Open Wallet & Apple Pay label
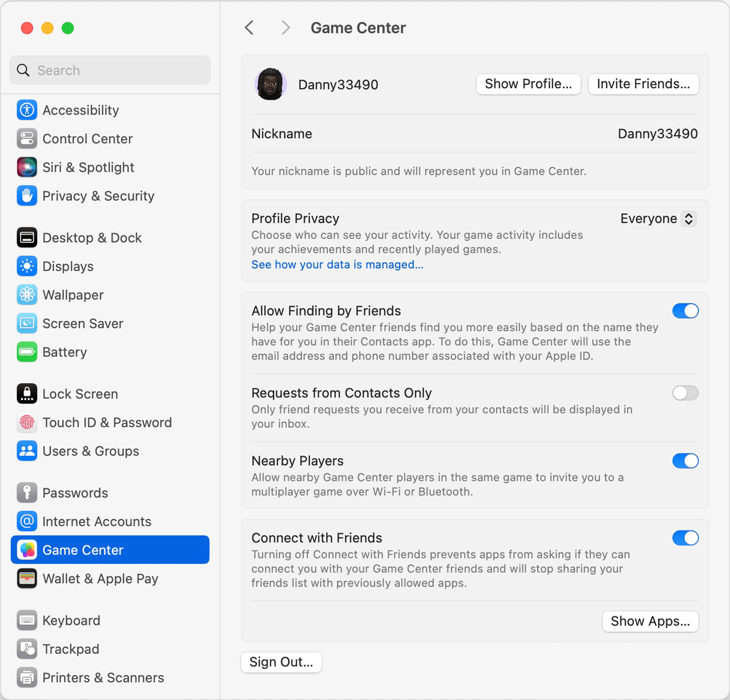Viewport: 730px width, 700px height. (x=100, y=578)
